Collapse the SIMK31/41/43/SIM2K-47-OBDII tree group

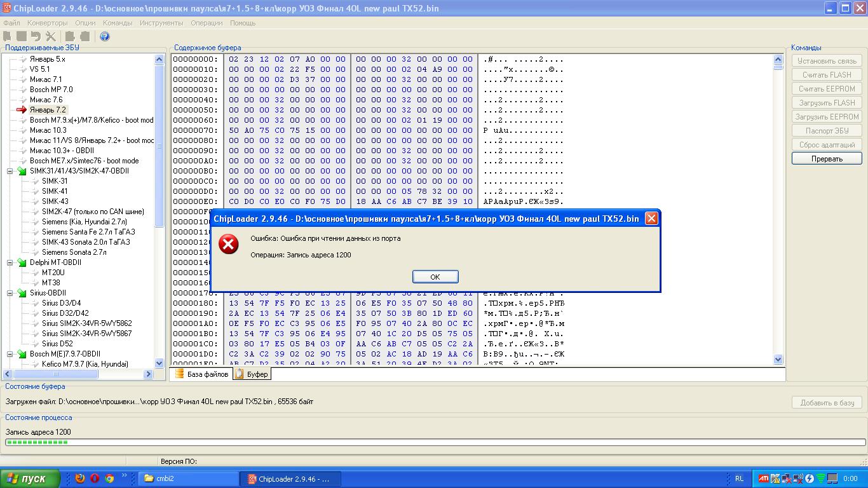click(11, 171)
